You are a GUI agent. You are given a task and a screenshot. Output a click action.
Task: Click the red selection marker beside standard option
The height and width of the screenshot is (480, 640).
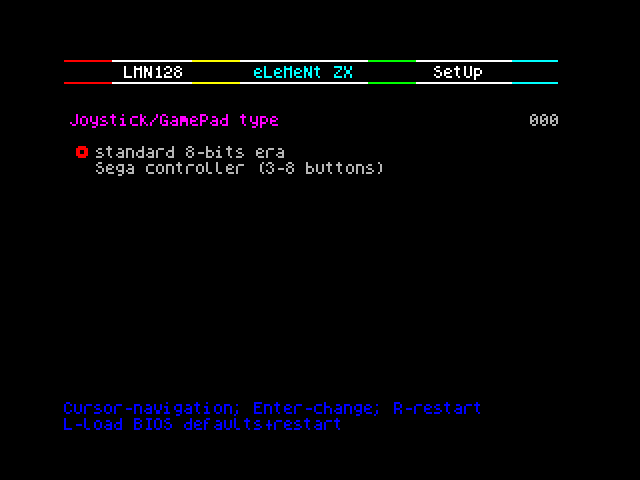82,152
